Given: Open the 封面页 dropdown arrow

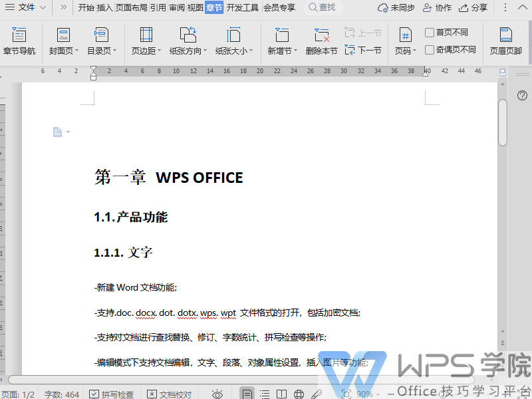Looking at the screenshot, I should pos(76,51).
